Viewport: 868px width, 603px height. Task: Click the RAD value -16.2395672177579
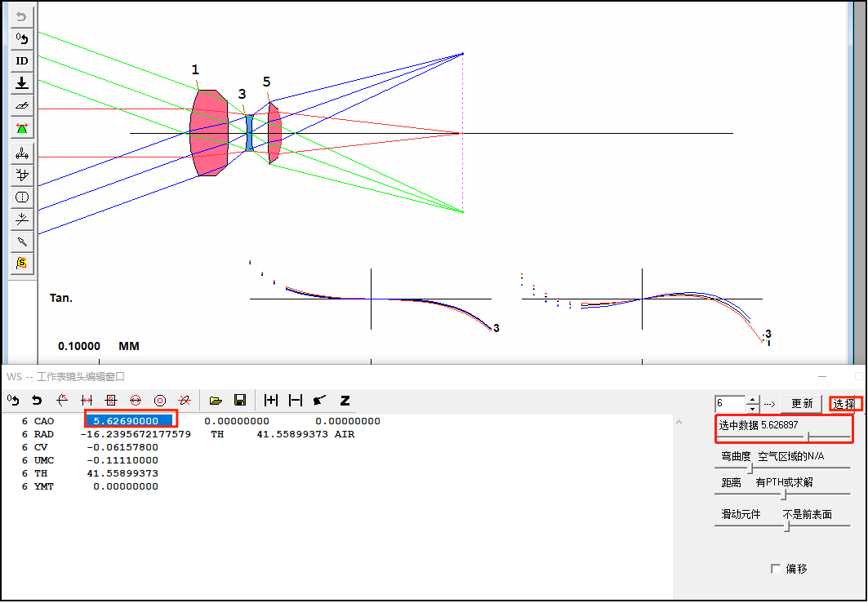click(136, 434)
